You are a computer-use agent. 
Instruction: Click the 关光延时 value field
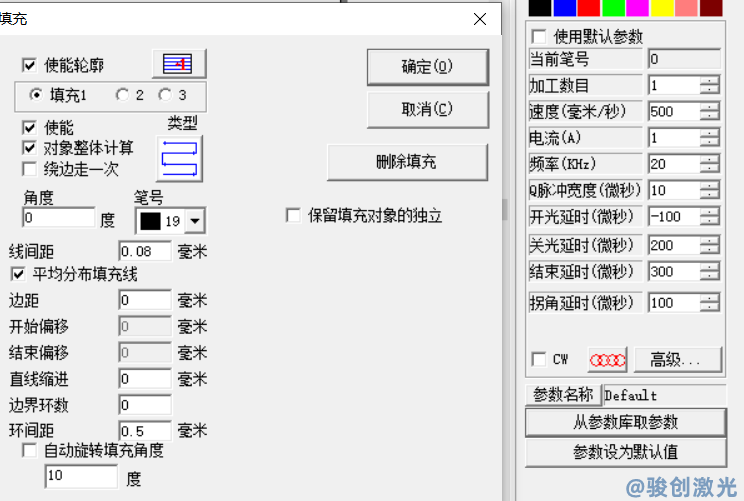pos(674,245)
